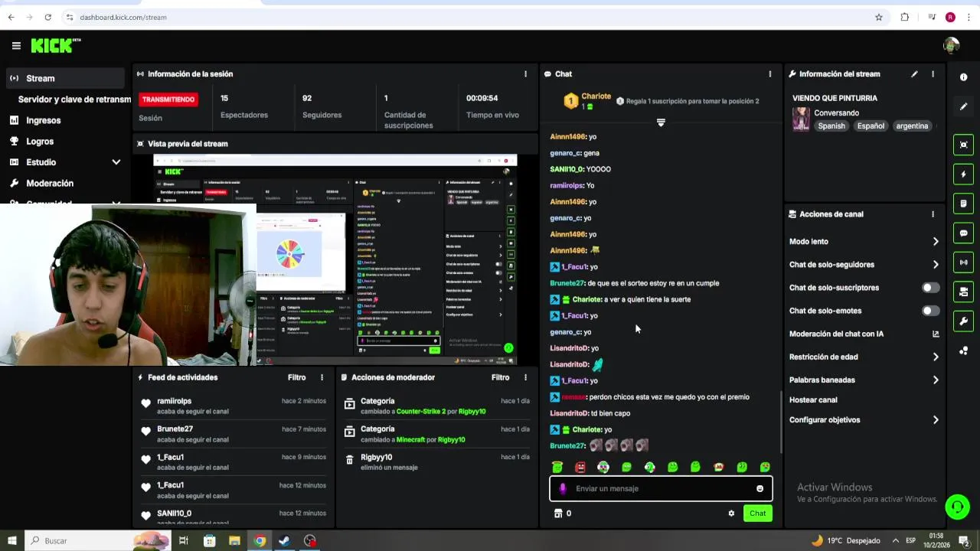
Task: Click the shop icon with zero count
Action: click(x=563, y=514)
